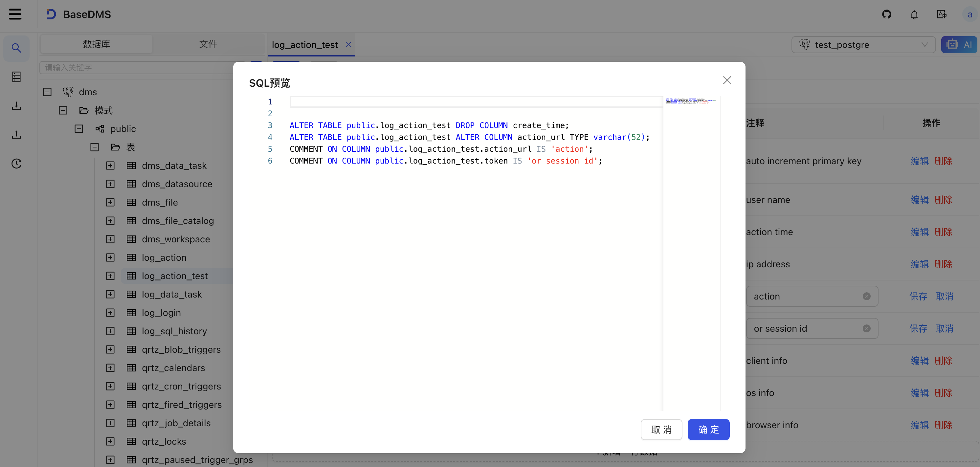
Task: Collapse the public schema node
Action: click(x=79, y=129)
